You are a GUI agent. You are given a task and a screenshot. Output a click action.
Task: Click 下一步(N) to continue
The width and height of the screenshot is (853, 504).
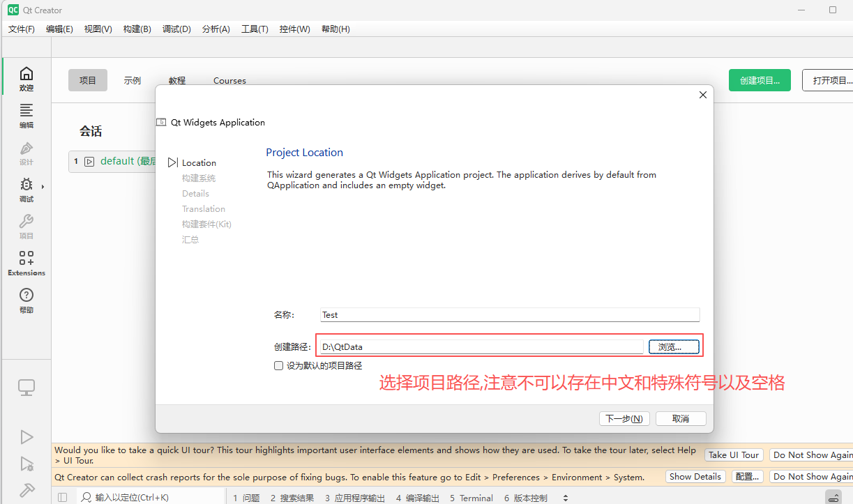(x=624, y=418)
